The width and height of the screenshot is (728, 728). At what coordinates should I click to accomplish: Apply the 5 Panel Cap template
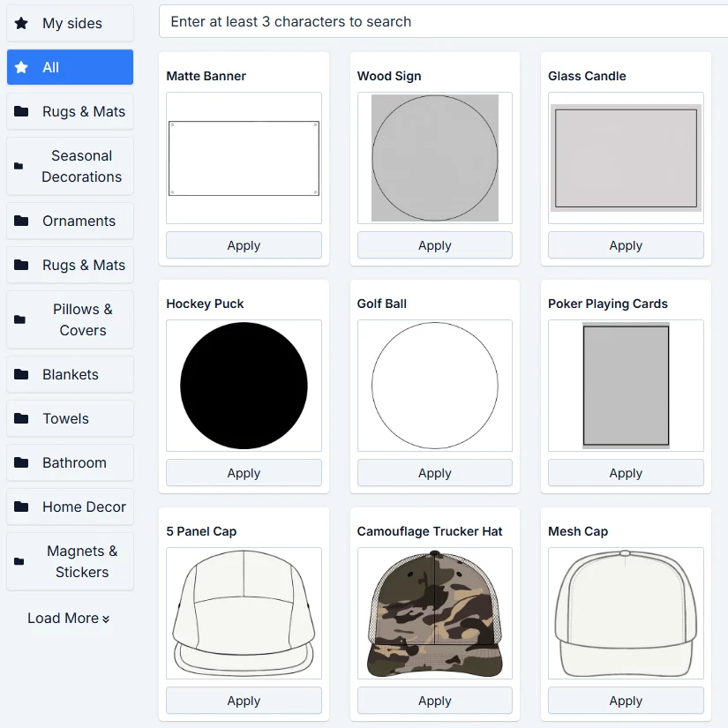tap(244, 700)
